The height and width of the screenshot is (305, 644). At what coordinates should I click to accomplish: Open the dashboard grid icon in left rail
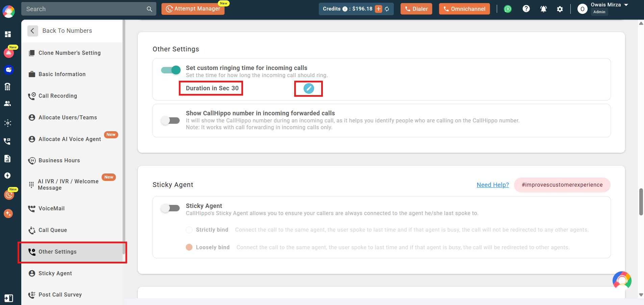tap(8, 34)
